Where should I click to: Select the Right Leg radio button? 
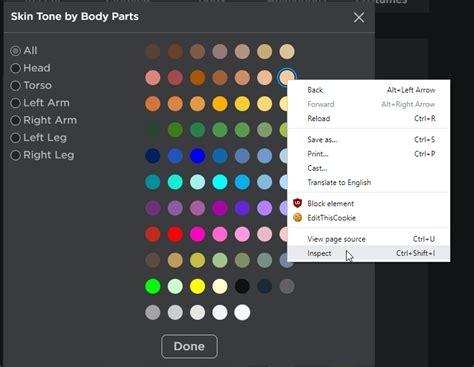[15, 155]
